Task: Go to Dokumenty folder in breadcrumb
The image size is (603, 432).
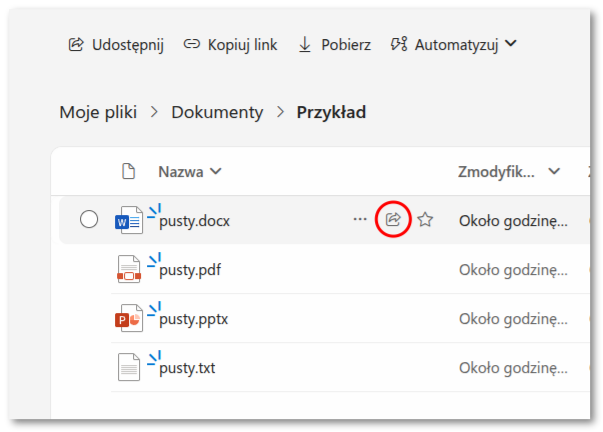Action: click(217, 112)
